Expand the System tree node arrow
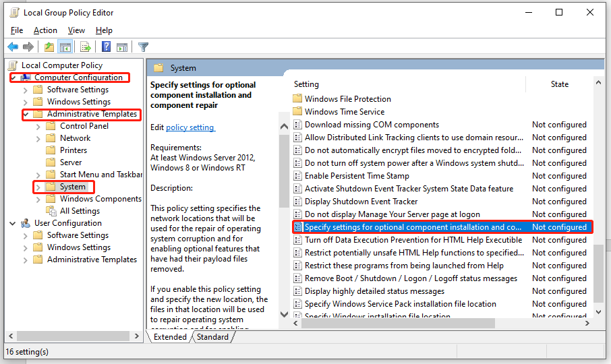This screenshot has width=611, height=364. [x=38, y=187]
